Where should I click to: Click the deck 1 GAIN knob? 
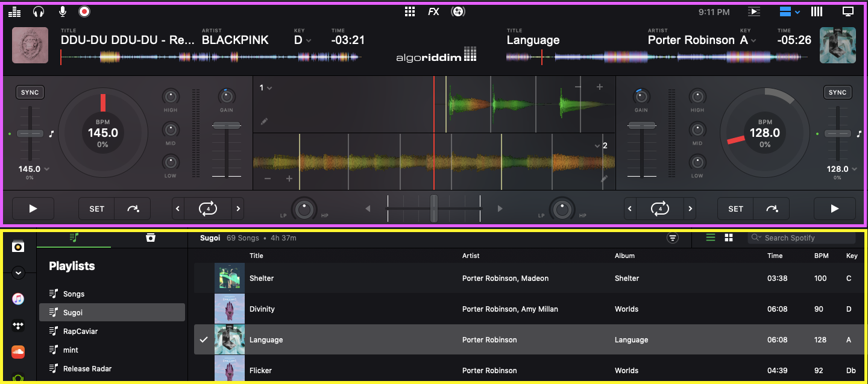click(x=227, y=96)
